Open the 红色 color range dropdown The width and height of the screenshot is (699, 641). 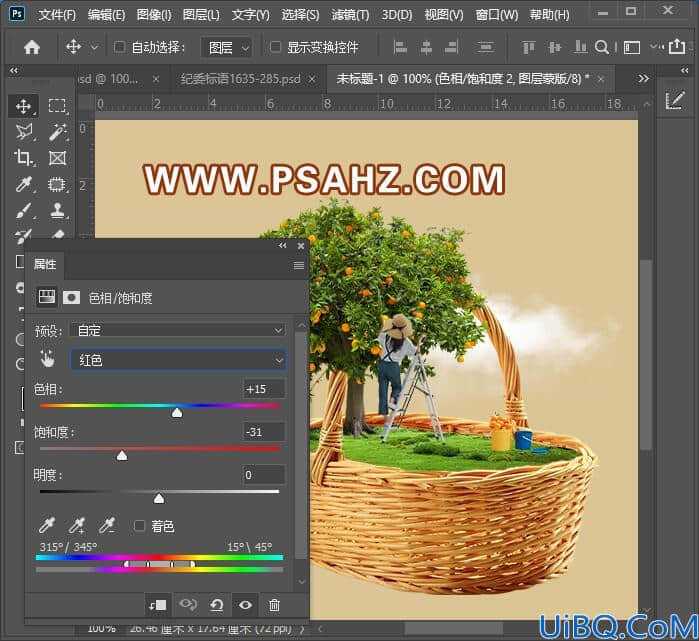(178, 360)
